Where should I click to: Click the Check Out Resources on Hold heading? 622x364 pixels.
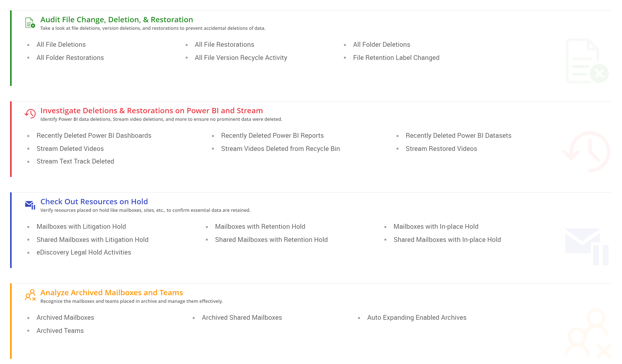point(94,201)
